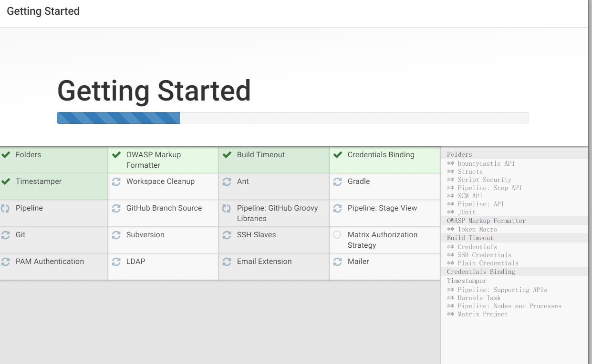This screenshot has width=592, height=364.
Task: Select the '** Plain Credentials' log entry
Action: 483,263
